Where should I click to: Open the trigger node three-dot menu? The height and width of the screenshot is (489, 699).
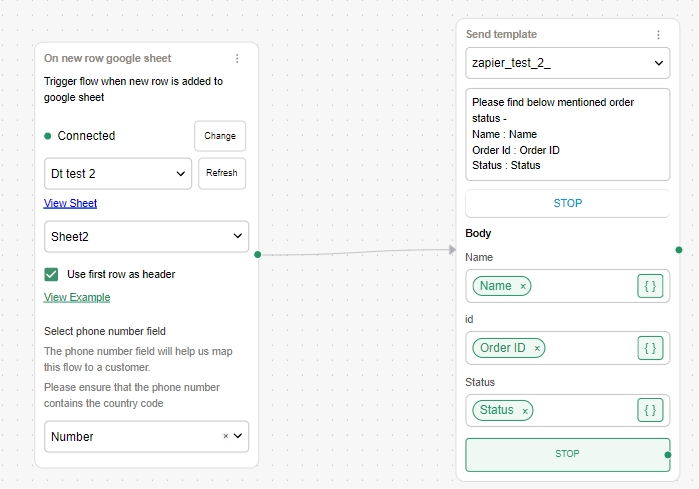pyautogui.click(x=237, y=59)
